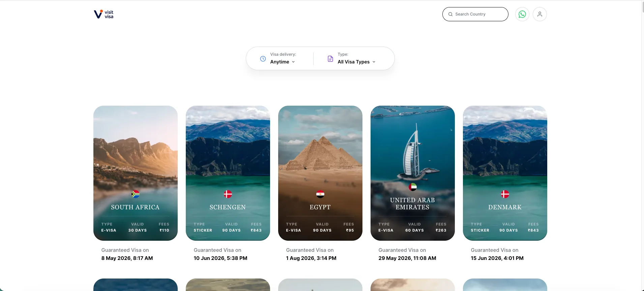
Task: Click the EGYPT title text
Action: (320, 207)
